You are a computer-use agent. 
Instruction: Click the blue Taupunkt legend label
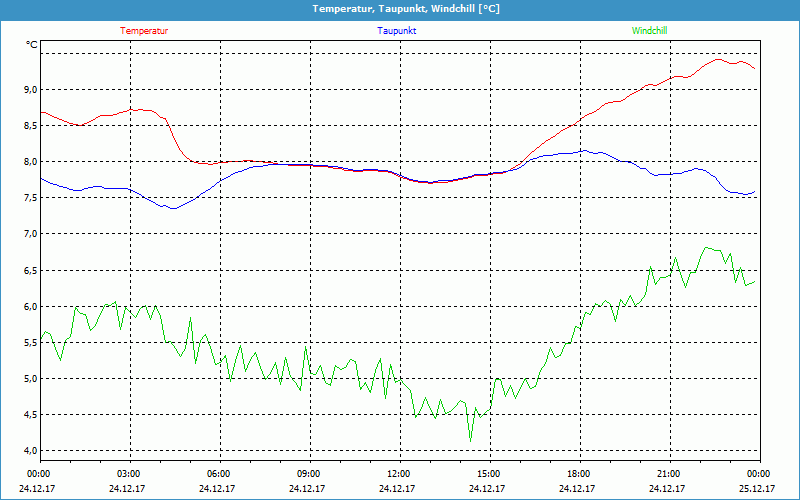[x=397, y=31]
